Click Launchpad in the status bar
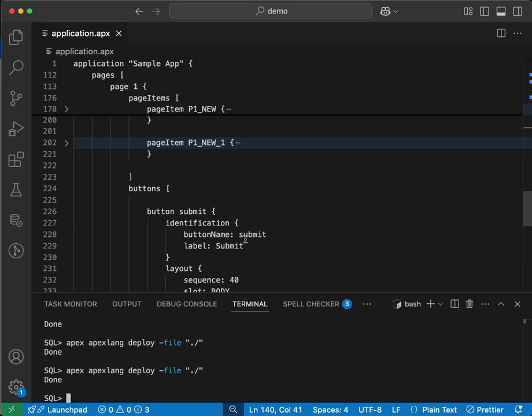 (57, 410)
